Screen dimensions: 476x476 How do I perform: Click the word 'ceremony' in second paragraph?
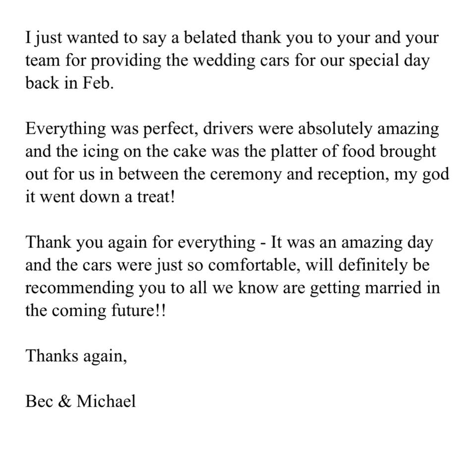pos(246,175)
